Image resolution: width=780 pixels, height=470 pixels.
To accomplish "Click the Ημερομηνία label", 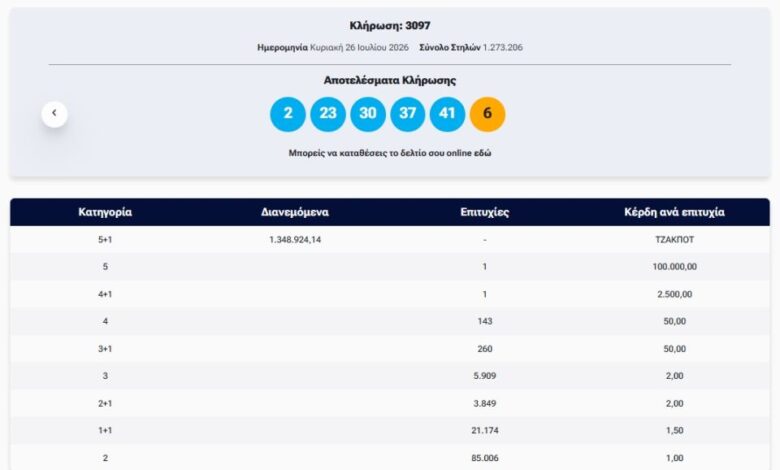I will tap(282, 47).
